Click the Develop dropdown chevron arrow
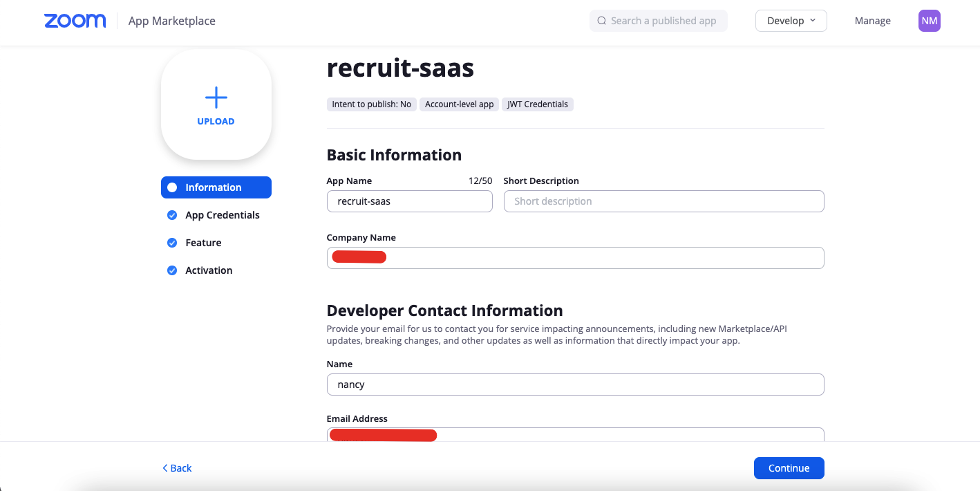 (813, 21)
